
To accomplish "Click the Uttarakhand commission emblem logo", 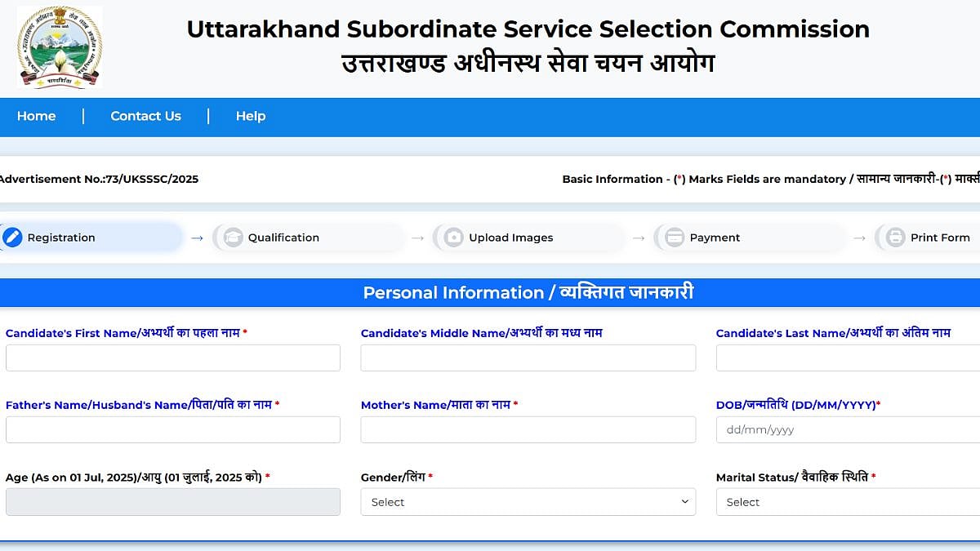I will [x=60, y=47].
